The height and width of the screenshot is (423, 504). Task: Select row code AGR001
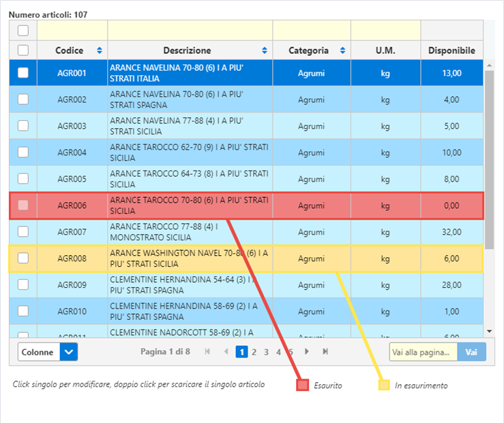pyautogui.click(x=72, y=73)
